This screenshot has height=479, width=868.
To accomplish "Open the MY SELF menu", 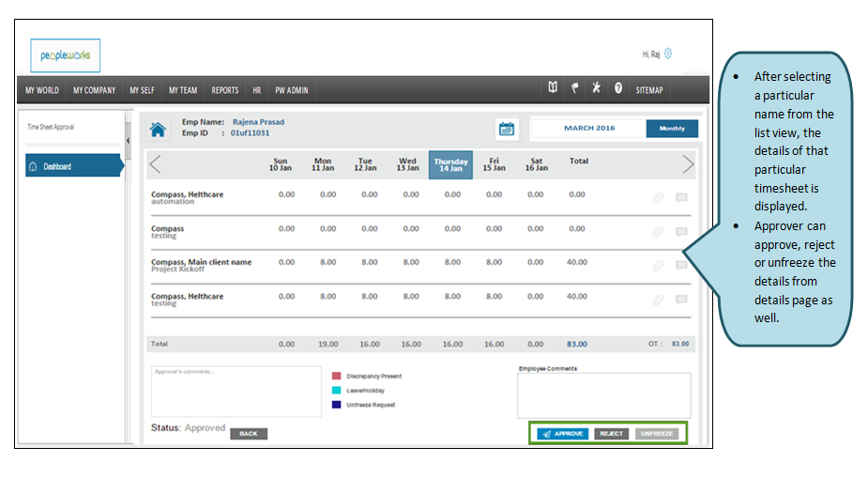I will tap(142, 90).
